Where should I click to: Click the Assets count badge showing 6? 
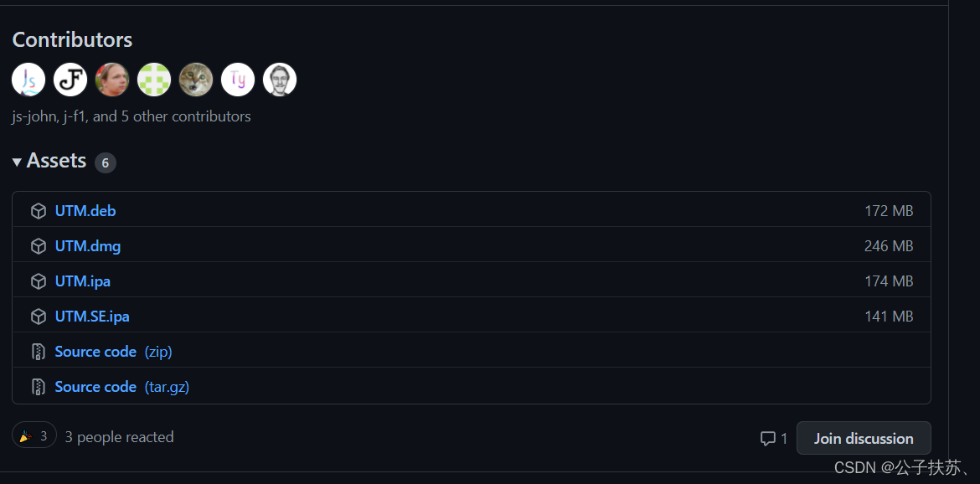coord(106,162)
